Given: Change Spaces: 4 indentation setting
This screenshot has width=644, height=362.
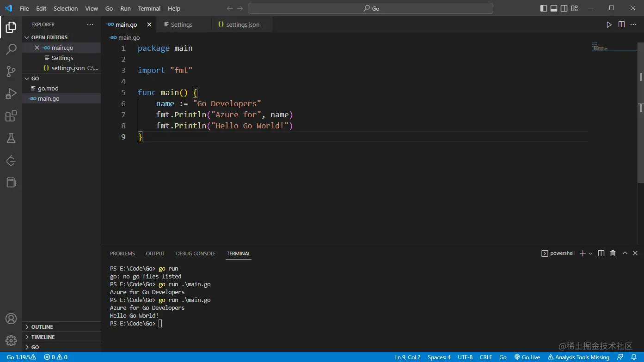Looking at the screenshot, I should (439, 357).
